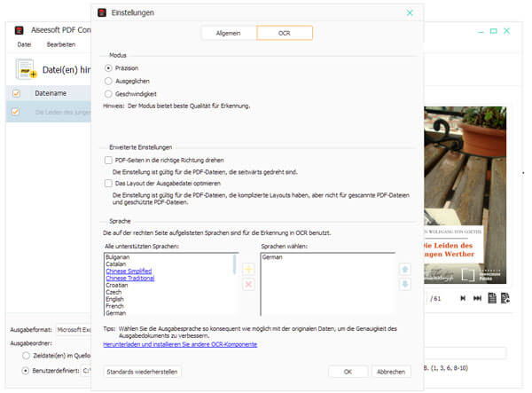Open the OCR tab
Viewport: 532px width, 393px height.
click(284, 33)
